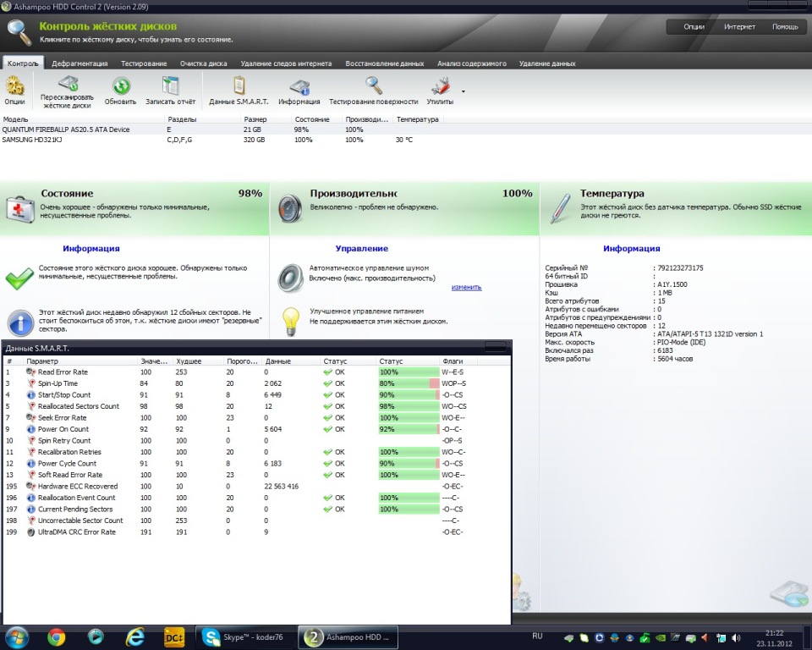Open the DC++ taskbar icon
The width and height of the screenshot is (812, 650).
[174, 637]
